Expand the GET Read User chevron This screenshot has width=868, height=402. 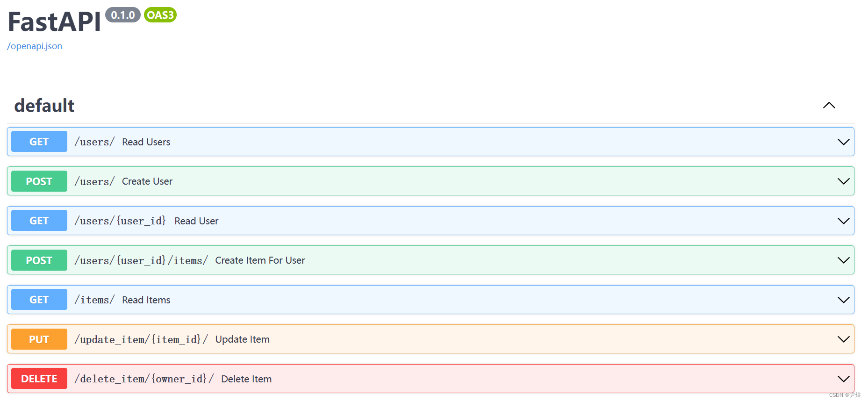point(843,221)
